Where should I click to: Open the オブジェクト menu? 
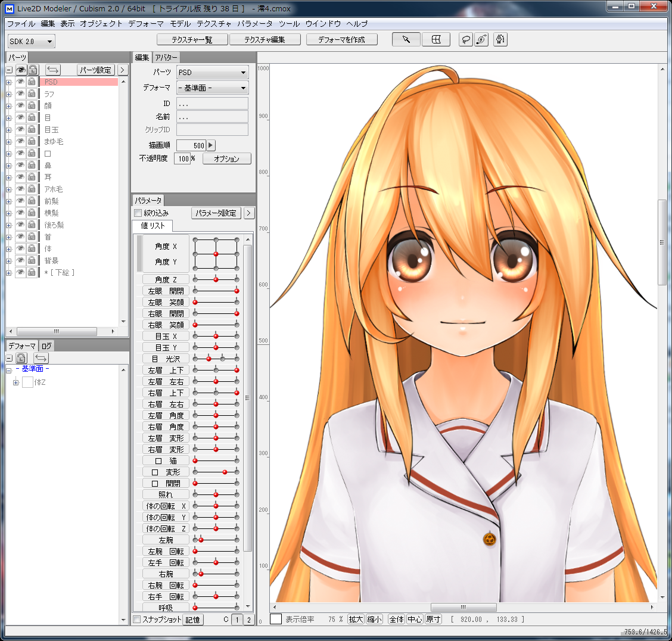(101, 24)
